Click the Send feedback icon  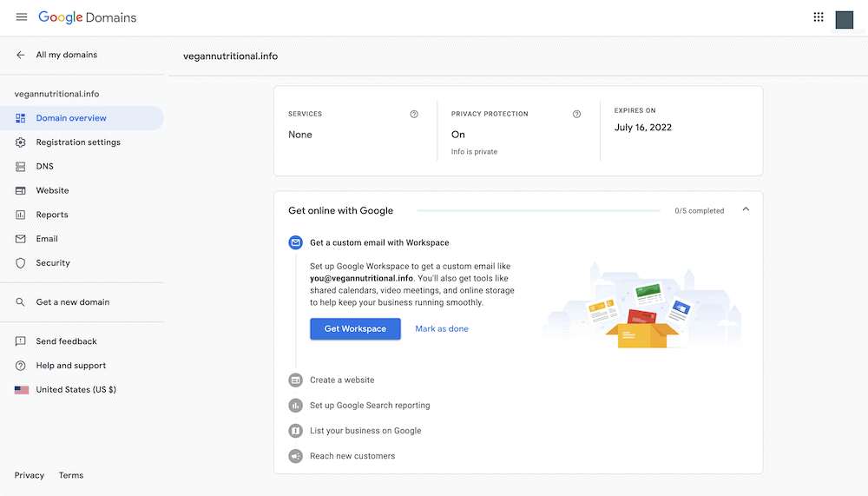click(x=21, y=341)
